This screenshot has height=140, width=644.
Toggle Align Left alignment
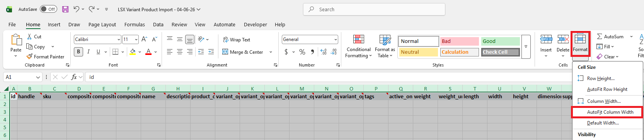coord(170,52)
